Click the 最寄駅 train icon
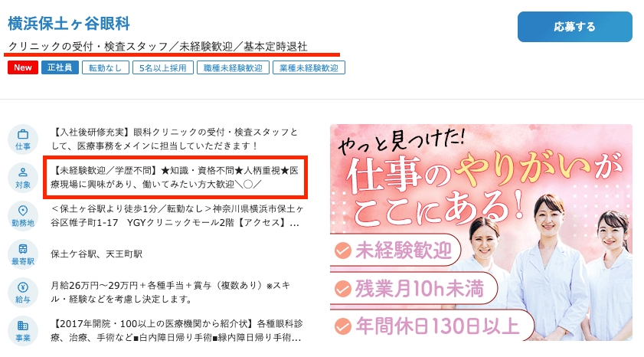The width and height of the screenshot is (644, 357). (x=23, y=254)
